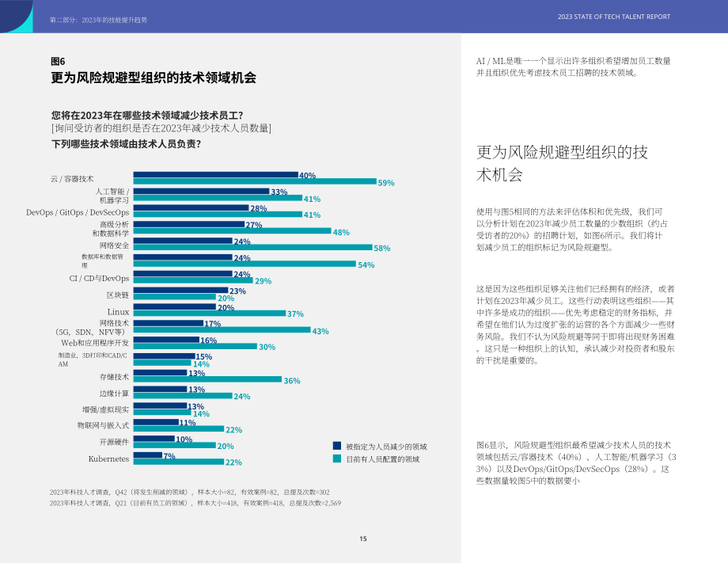Image resolution: width=728 pixels, height=563 pixels.
Task: Click the 10% value label
Action: (x=184, y=439)
